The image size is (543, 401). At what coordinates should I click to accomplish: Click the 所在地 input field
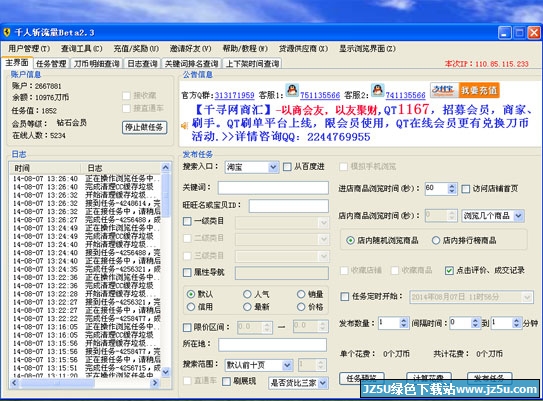point(273,345)
